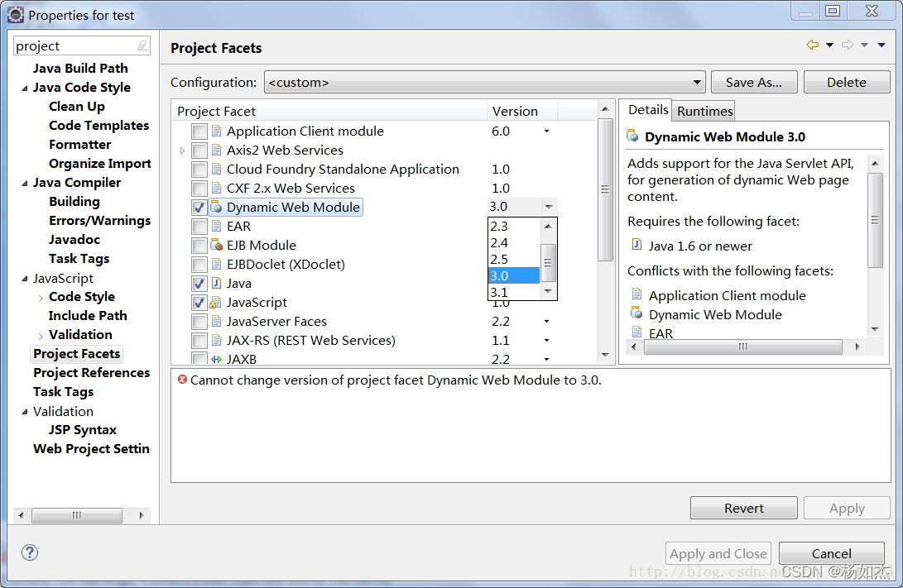Image resolution: width=903 pixels, height=588 pixels.
Task: Uncheck the JavaScript facet checkbox
Action: (x=199, y=303)
